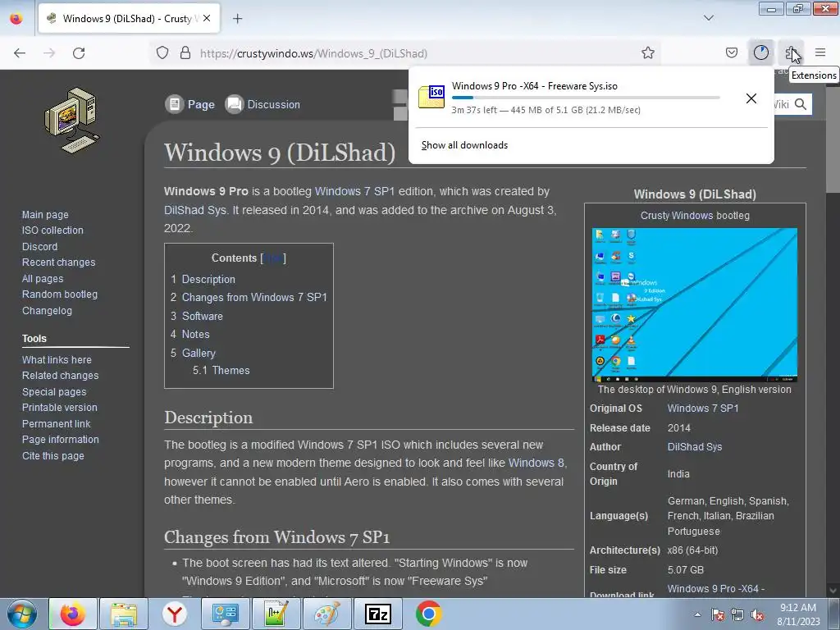Open the Windows 9 desktop screenshot thumbnail
The image size is (840, 630).
coord(694,304)
